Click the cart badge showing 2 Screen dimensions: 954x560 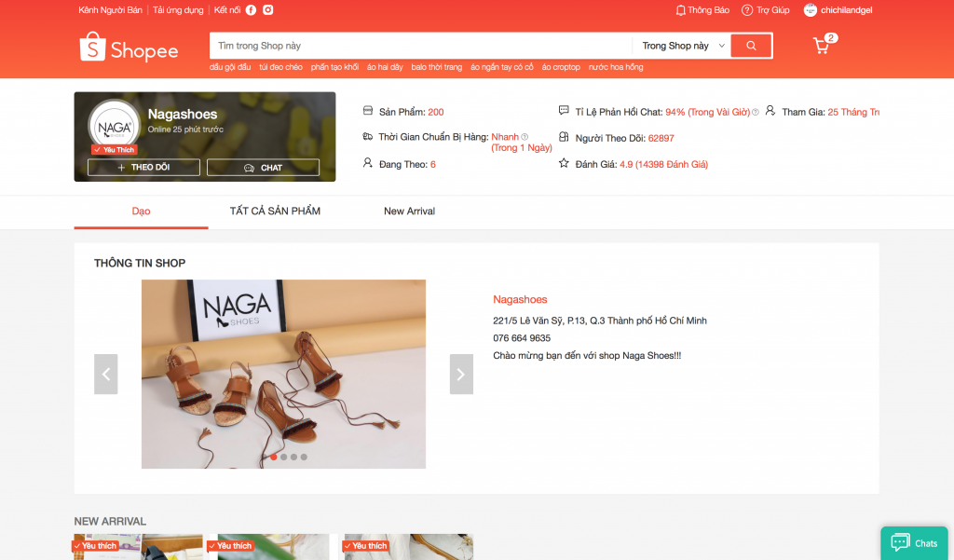click(x=831, y=38)
